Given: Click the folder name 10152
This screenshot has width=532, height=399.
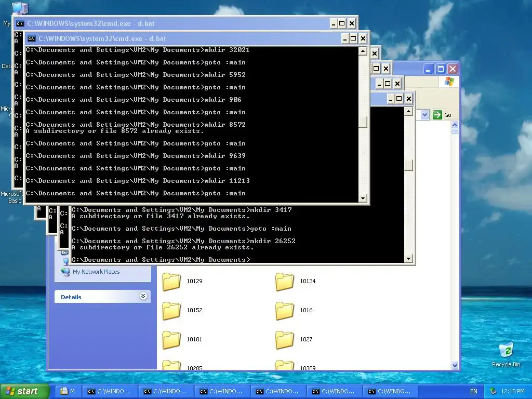Looking at the screenshot, I should [194, 311].
